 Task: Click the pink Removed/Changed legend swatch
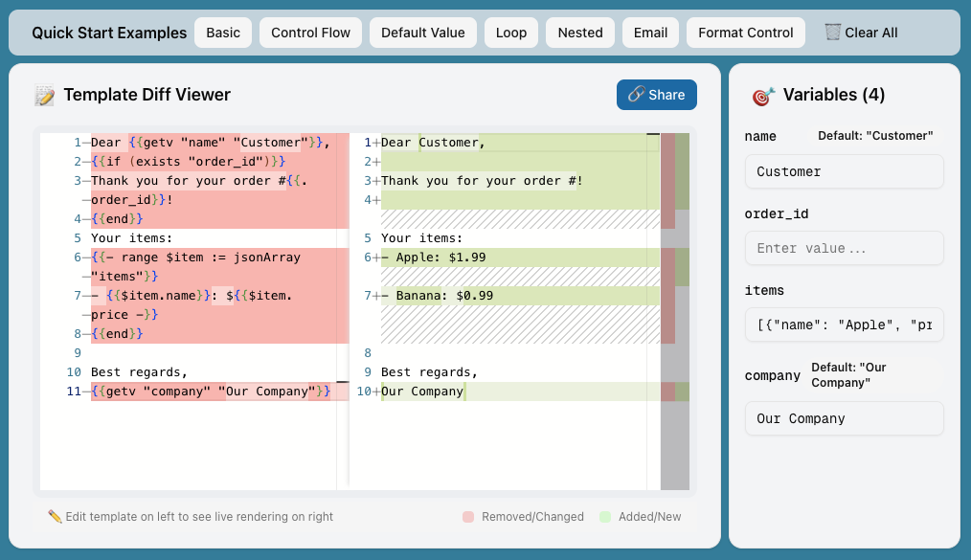click(467, 517)
